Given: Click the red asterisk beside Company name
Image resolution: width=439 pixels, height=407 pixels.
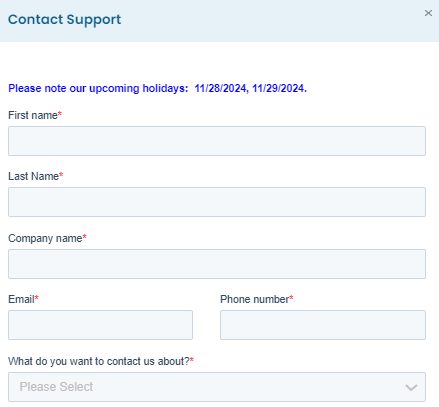Looking at the screenshot, I should [x=85, y=236].
